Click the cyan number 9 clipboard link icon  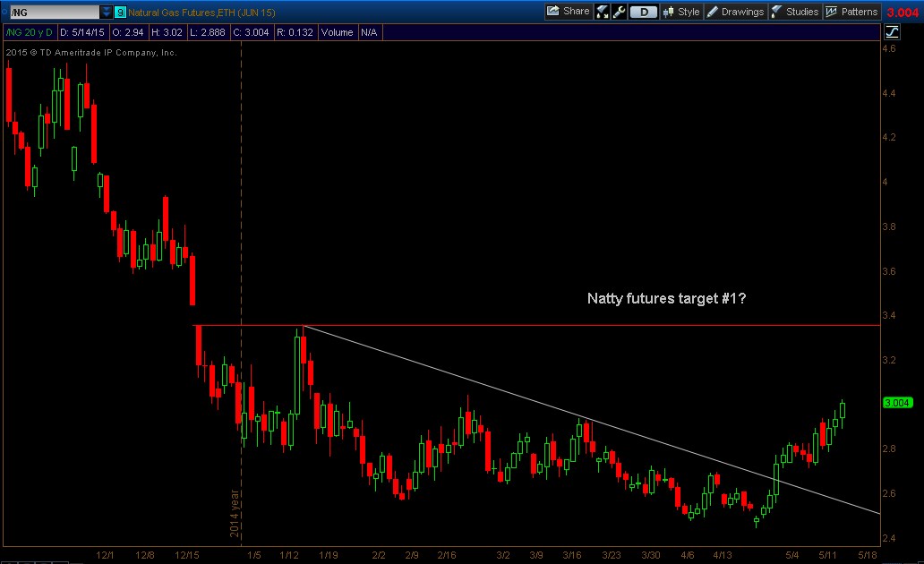120,12
